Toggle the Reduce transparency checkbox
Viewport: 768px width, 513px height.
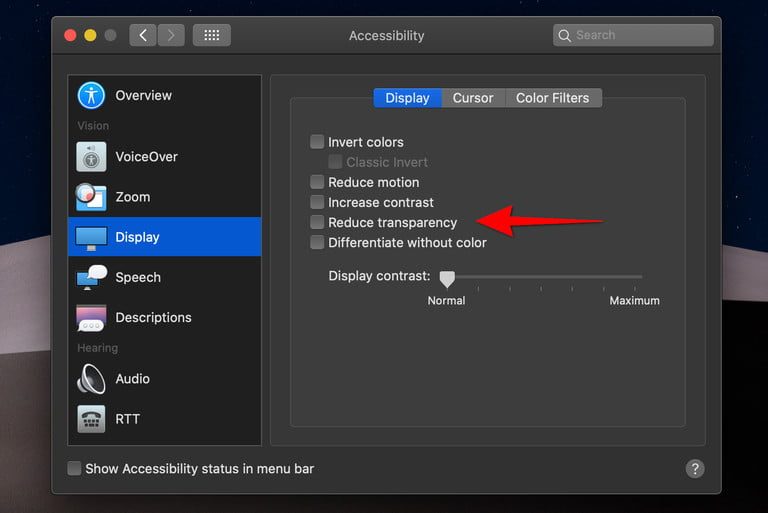pos(317,222)
